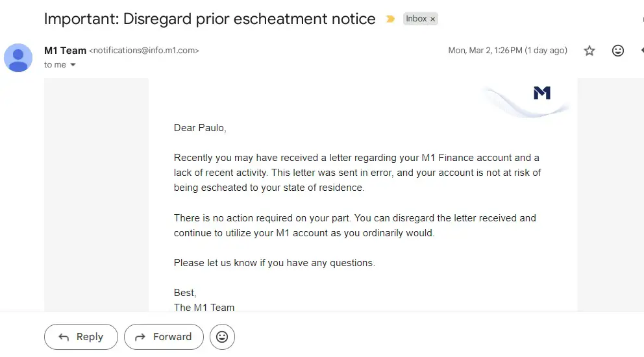Click the Reply button

[x=81, y=337]
